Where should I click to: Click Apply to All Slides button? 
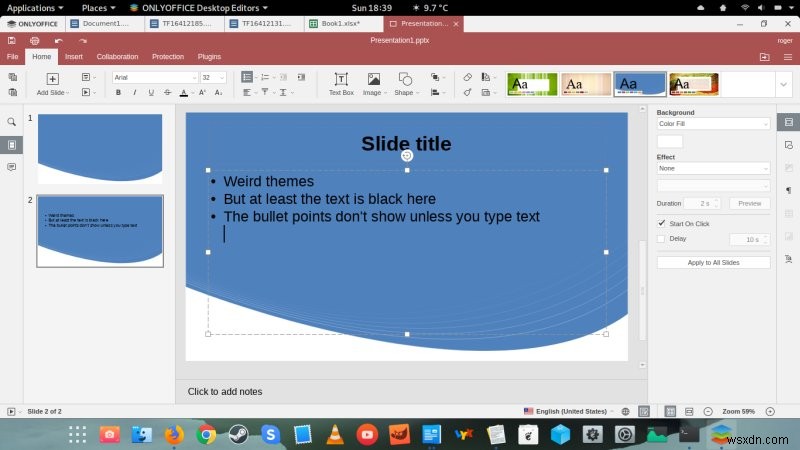(713, 262)
